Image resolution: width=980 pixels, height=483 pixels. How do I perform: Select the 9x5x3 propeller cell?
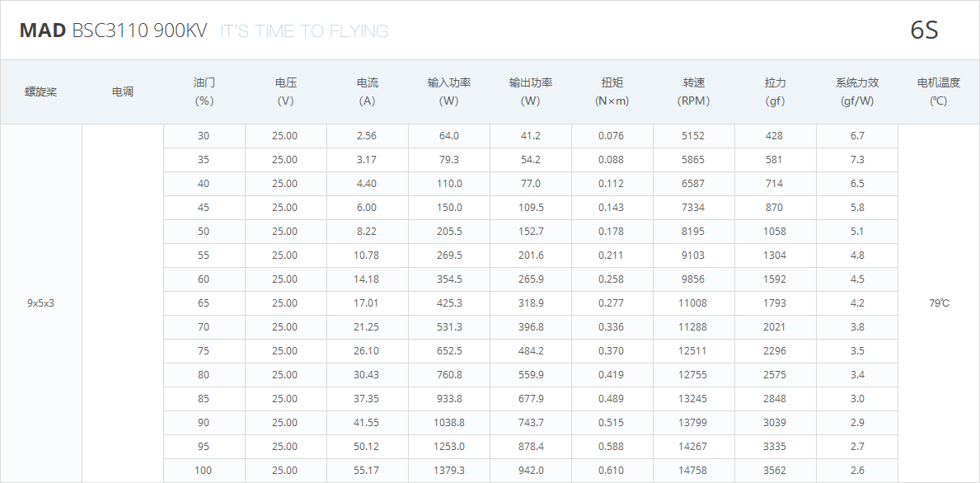point(40,303)
